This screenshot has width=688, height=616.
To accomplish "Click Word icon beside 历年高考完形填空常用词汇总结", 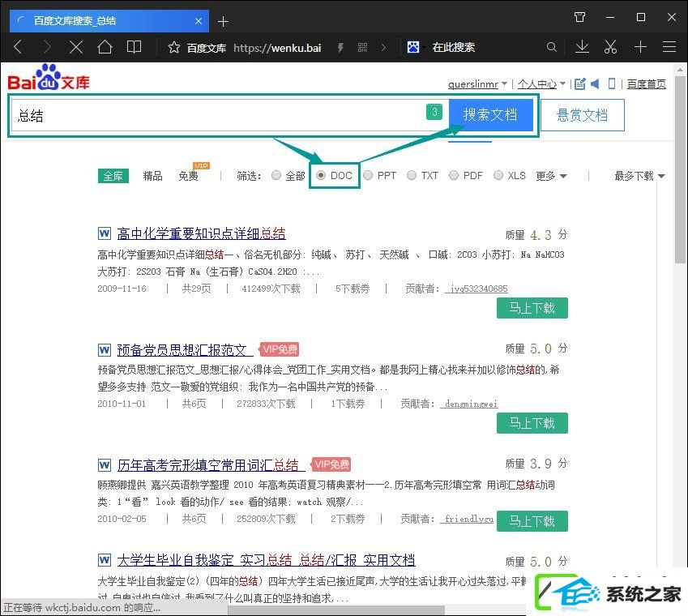I will pyautogui.click(x=105, y=464).
